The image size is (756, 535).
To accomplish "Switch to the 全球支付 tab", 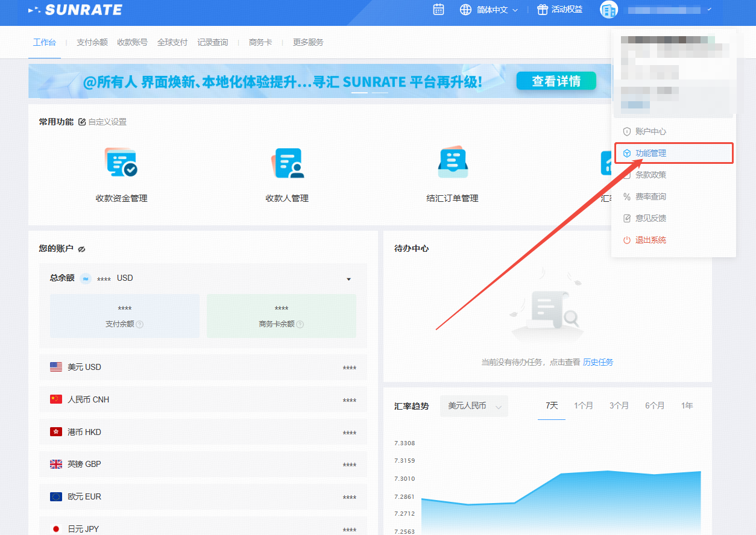I will [x=172, y=42].
